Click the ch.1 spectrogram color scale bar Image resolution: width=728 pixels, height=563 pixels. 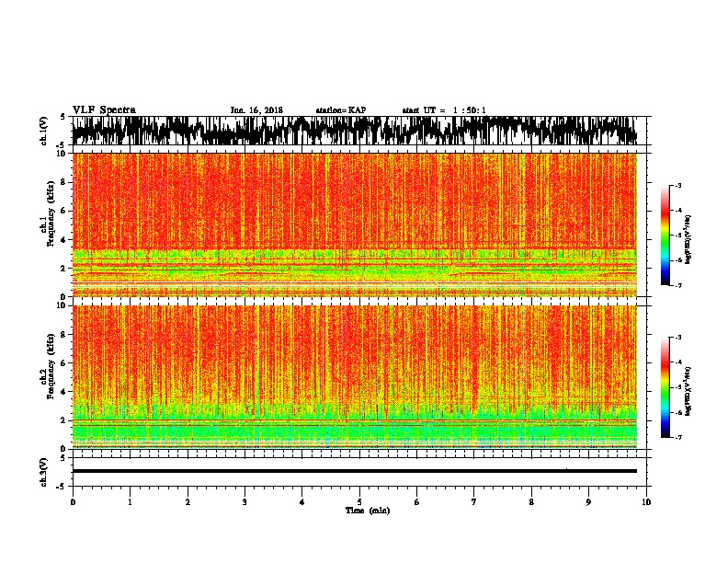(x=665, y=236)
